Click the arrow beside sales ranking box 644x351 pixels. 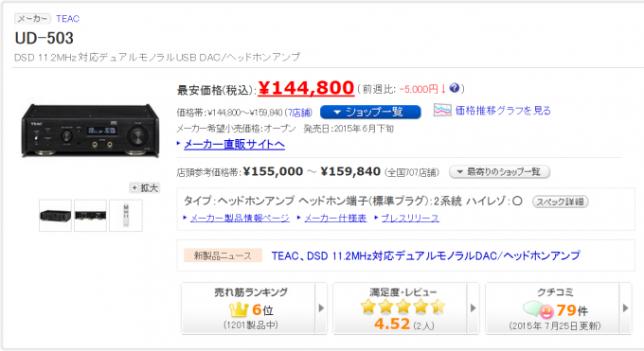click(321, 307)
